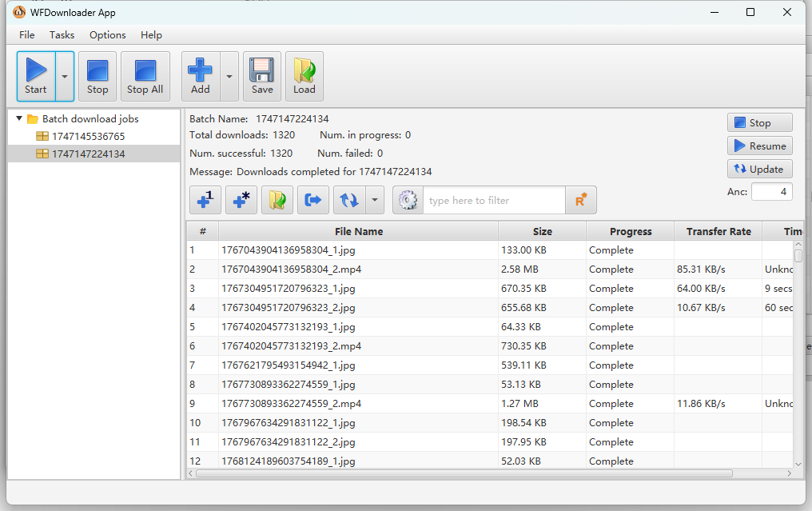Viewport: 812px width, 511px height.
Task: Click the WFDownloader app logo icon
Action: pos(19,12)
